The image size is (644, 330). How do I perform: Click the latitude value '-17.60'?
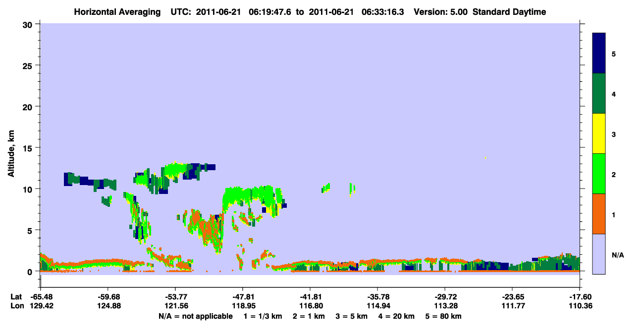click(579, 297)
